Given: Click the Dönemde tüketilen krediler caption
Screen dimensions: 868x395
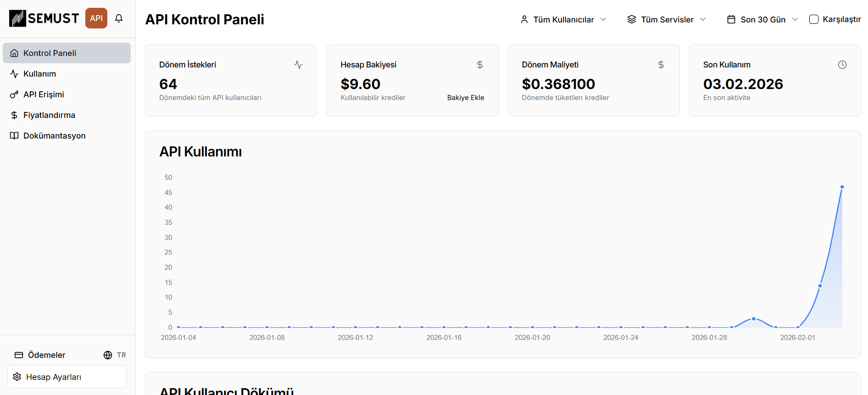Looking at the screenshot, I should click(565, 98).
